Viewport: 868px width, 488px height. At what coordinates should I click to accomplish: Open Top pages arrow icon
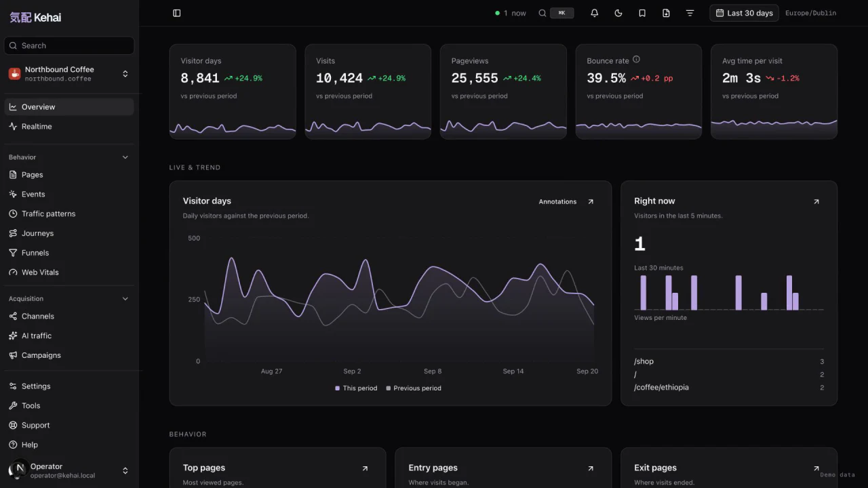click(x=365, y=468)
